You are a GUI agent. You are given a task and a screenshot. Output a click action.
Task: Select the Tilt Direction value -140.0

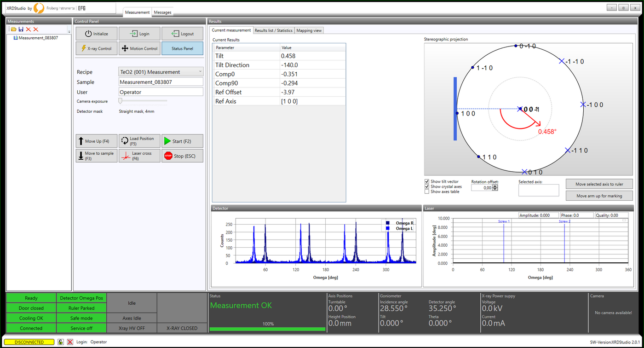[312, 65]
